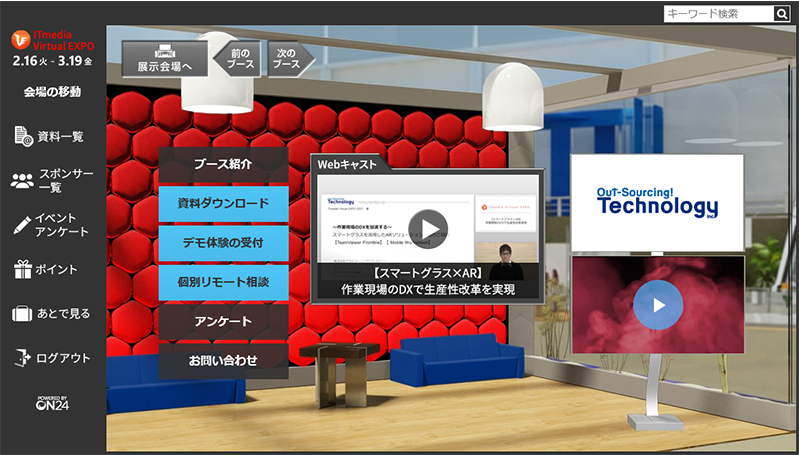
Task: Click the イベントアンケート pencil icon
Action: tap(22, 225)
